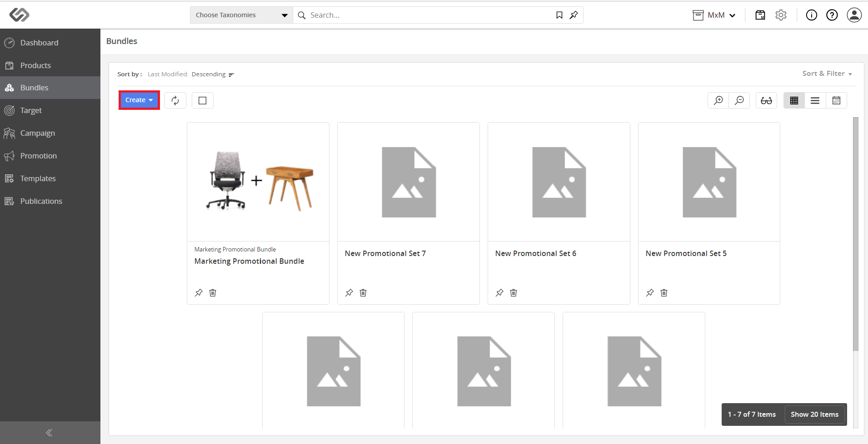Click the Descending sort value
Viewport: 868px width, 444px height.
pos(209,74)
